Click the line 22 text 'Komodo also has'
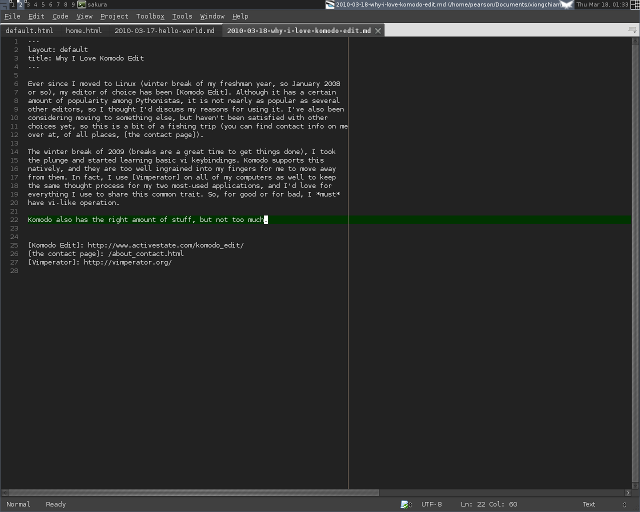Viewport: 640px width, 512px height. coord(58,220)
